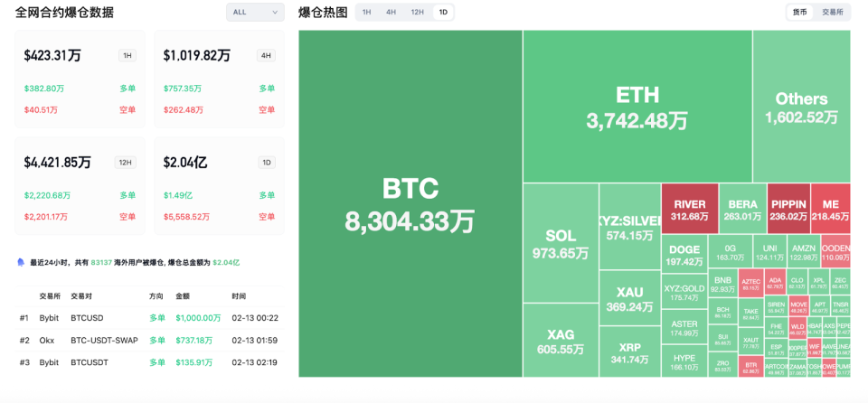This screenshot has width=868, height=403.
Task: Click the blue bell notification icon
Action: point(21,262)
